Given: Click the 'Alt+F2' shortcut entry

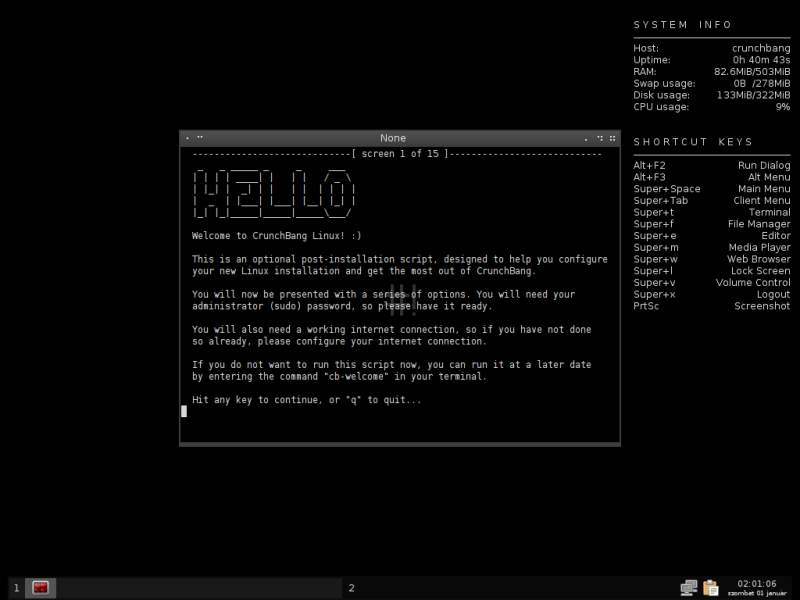Looking at the screenshot, I should point(649,165).
